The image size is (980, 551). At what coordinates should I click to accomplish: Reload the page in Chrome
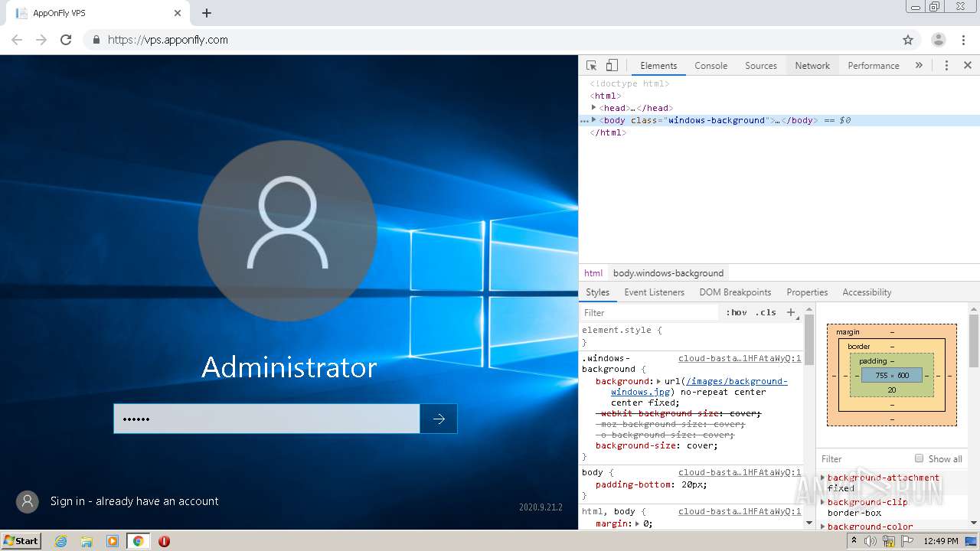pyautogui.click(x=66, y=40)
